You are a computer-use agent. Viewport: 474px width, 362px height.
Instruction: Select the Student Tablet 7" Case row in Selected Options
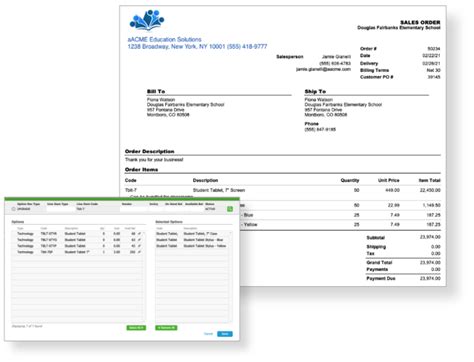(192, 234)
